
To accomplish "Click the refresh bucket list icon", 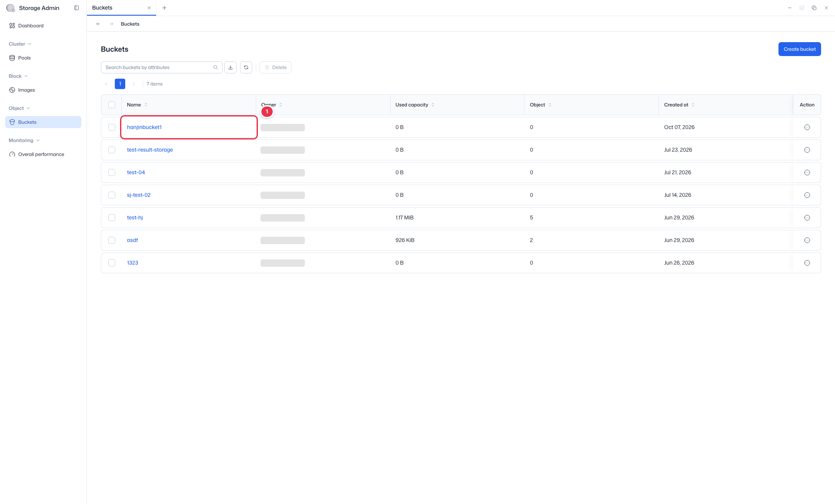I will click(x=246, y=67).
